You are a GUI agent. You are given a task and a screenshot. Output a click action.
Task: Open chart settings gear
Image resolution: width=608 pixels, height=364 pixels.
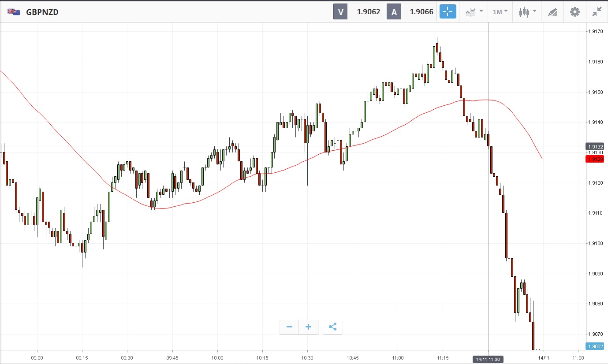[x=575, y=12]
